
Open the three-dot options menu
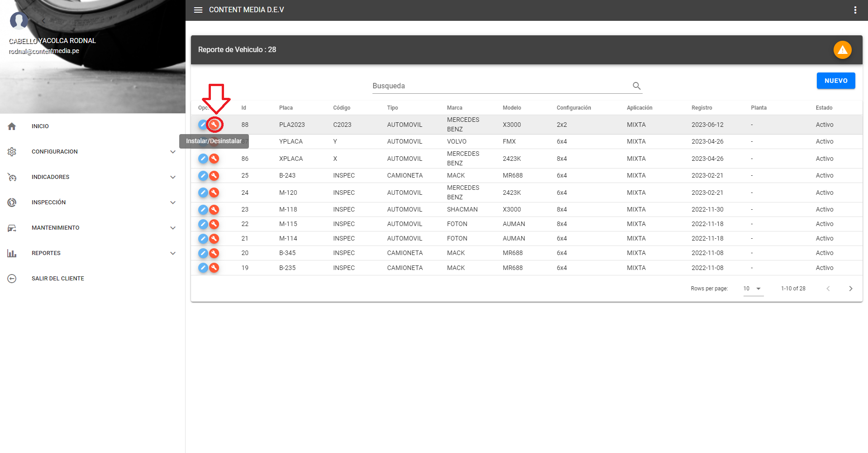855,10
